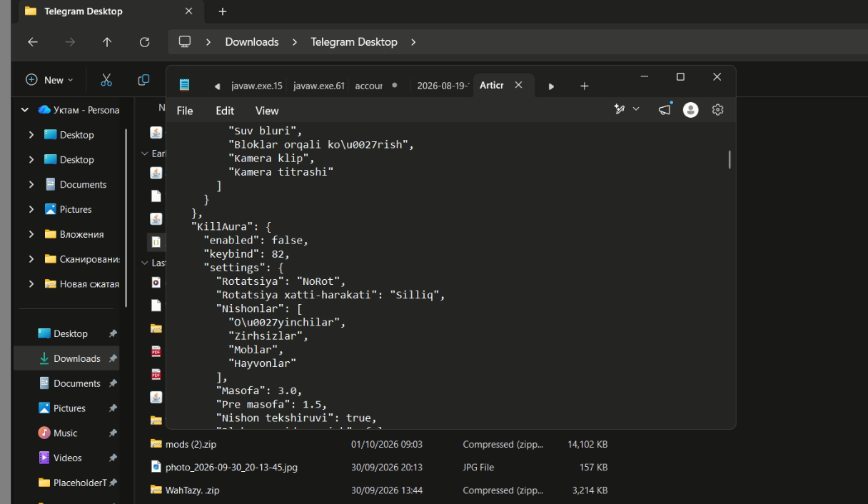Expand the Вложения folder in sidebar
The height and width of the screenshot is (504, 868).
[31, 234]
